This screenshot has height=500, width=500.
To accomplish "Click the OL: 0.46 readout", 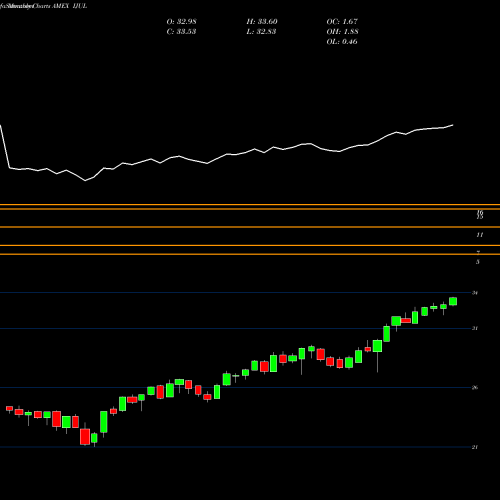I will tap(342, 42).
